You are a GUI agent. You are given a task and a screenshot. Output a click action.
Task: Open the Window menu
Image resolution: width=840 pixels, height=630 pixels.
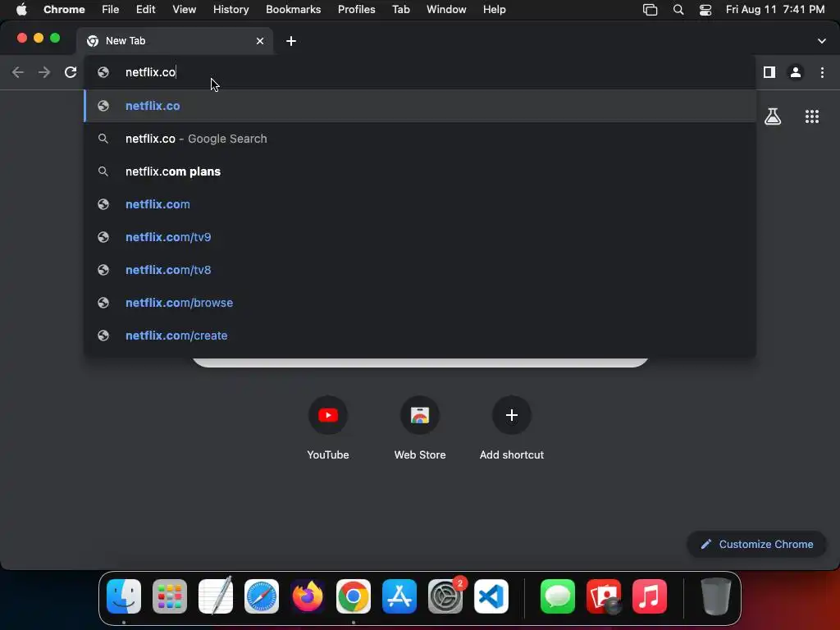coord(446,10)
